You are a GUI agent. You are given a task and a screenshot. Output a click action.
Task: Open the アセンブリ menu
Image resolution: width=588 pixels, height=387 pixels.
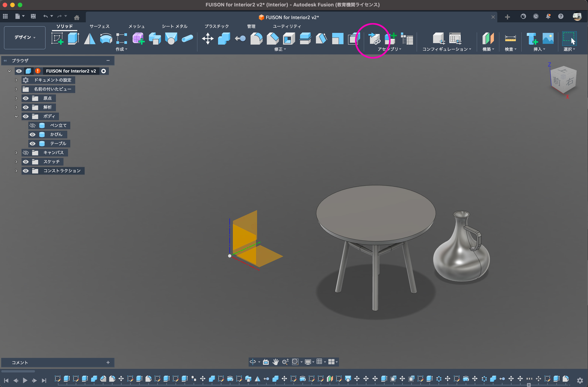pyautogui.click(x=389, y=49)
